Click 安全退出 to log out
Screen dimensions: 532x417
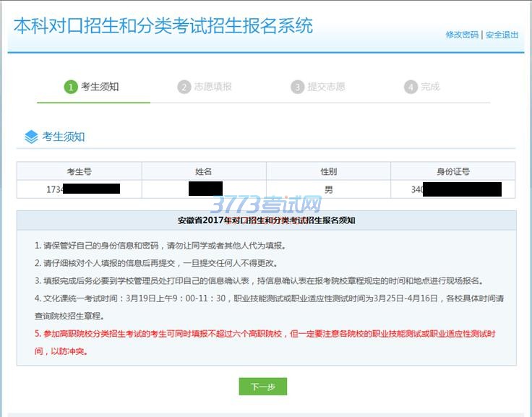click(x=502, y=35)
